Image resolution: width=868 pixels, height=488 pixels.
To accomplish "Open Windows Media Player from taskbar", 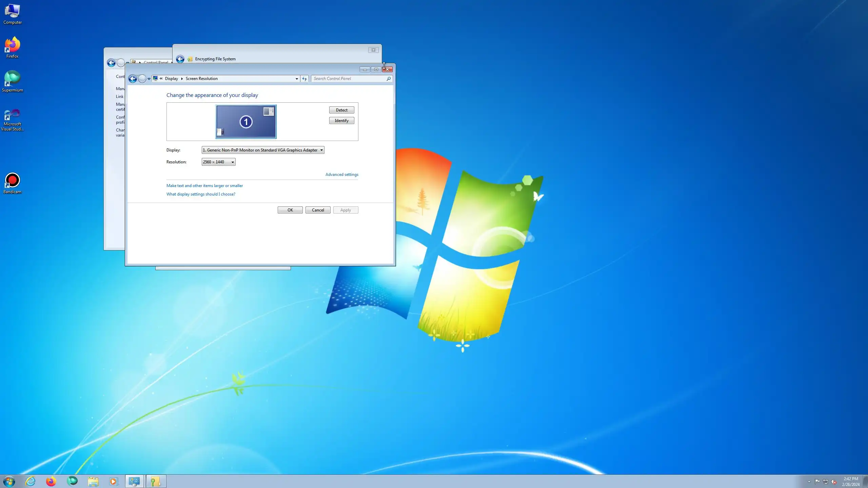I will tap(114, 481).
